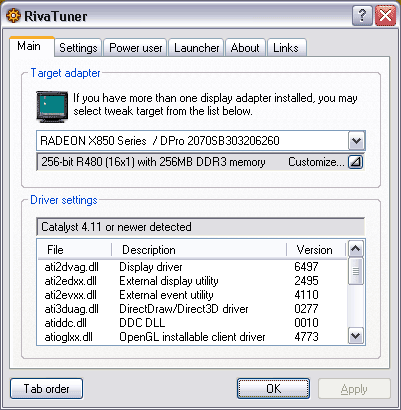Screen dimensions: 401x410
Task: Open the Power user tab
Action: 136,48
